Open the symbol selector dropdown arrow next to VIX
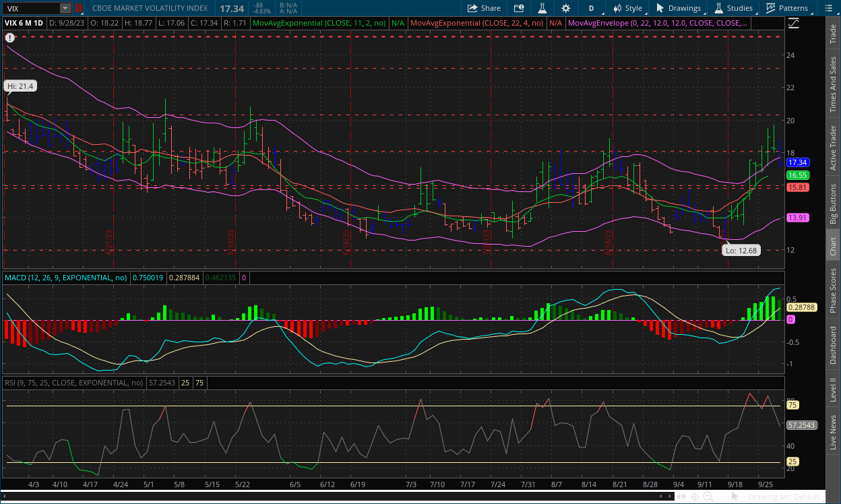This screenshot has height=504, width=841. tap(65, 8)
